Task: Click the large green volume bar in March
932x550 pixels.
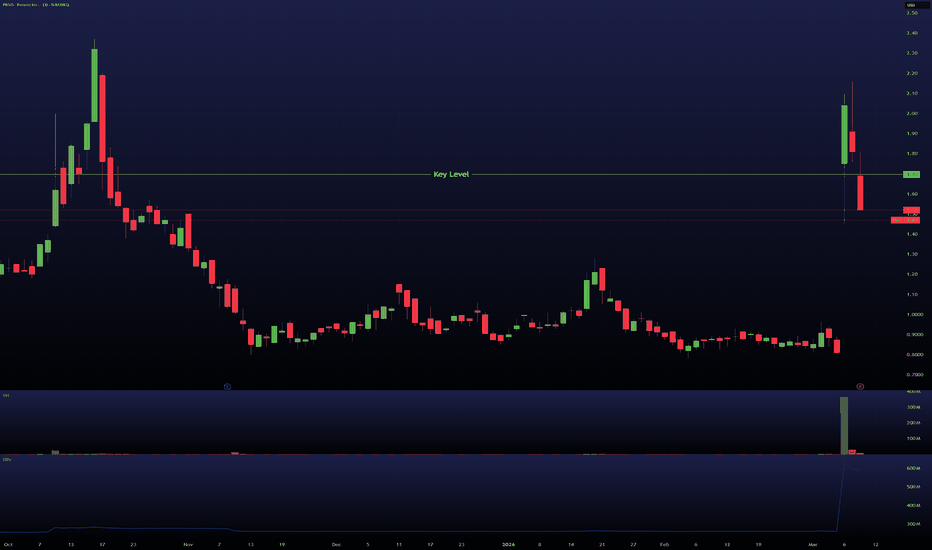Action: tap(844, 425)
